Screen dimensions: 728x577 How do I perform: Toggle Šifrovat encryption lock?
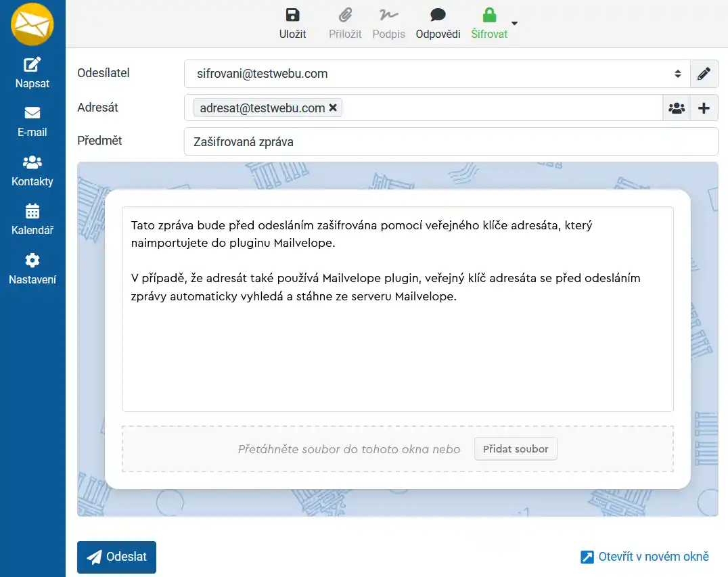point(489,24)
